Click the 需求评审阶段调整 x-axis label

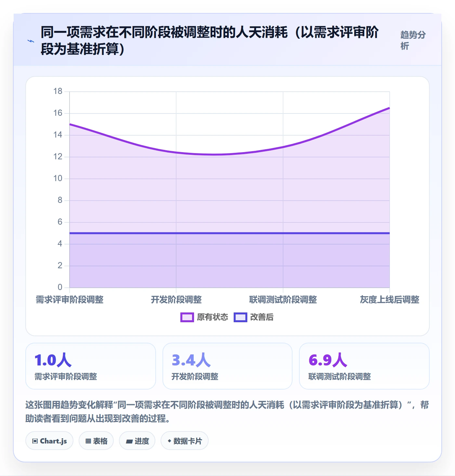[x=70, y=300]
